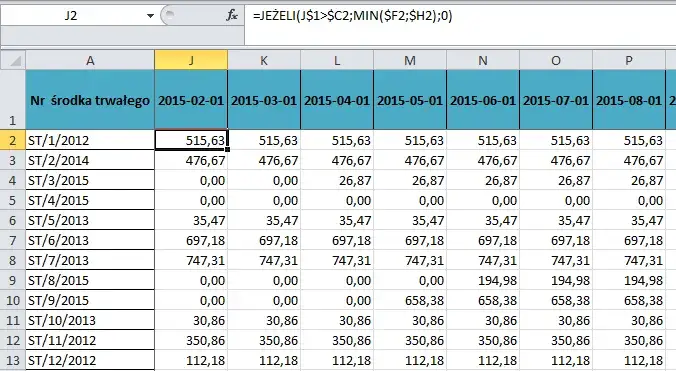Click the 2015-04-01 header cell
This screenshot has height=371, width=676.
[x=337, y=100]
